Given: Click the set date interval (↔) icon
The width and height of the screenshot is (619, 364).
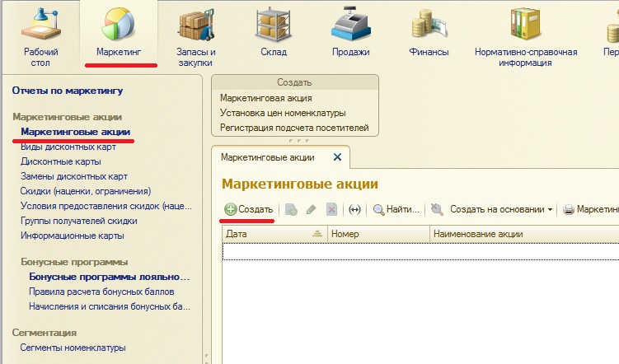Looking at the screenshot, I should (x=354, y=210).
